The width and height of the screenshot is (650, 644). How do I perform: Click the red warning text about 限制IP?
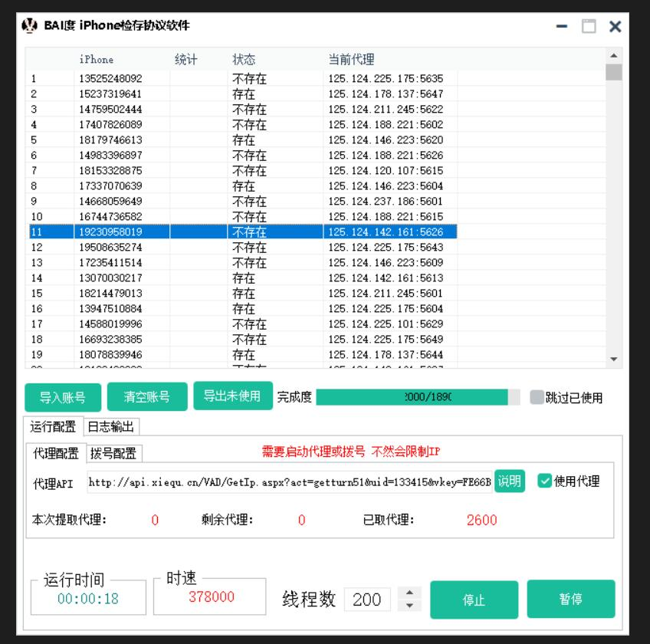pos(351,451)
